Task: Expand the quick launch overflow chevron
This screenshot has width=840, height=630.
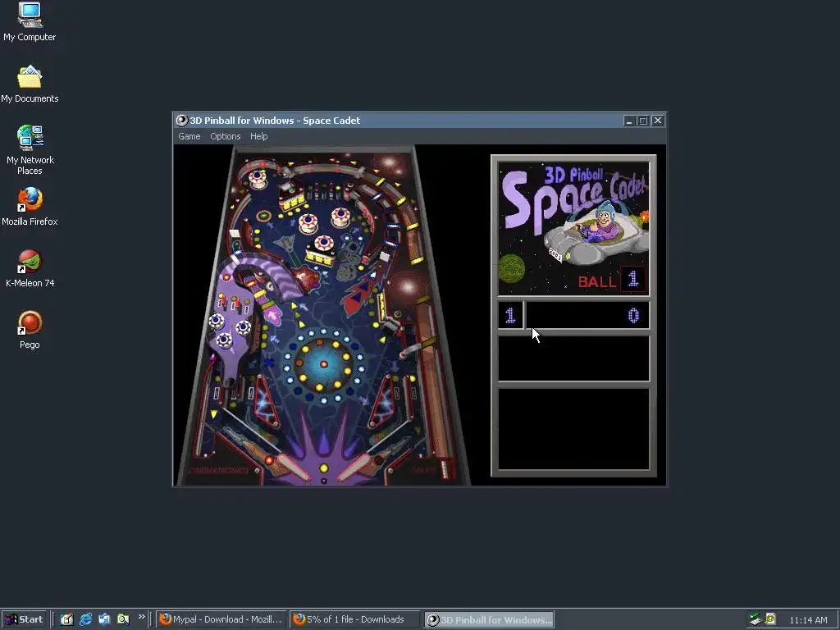Action: (141, 617)
